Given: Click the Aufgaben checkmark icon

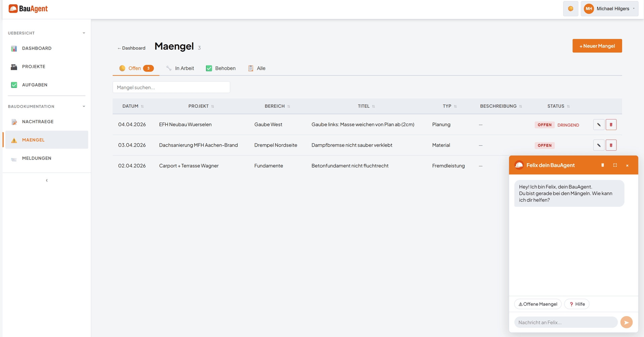Looking at the screenshot, I should [14, 85].
